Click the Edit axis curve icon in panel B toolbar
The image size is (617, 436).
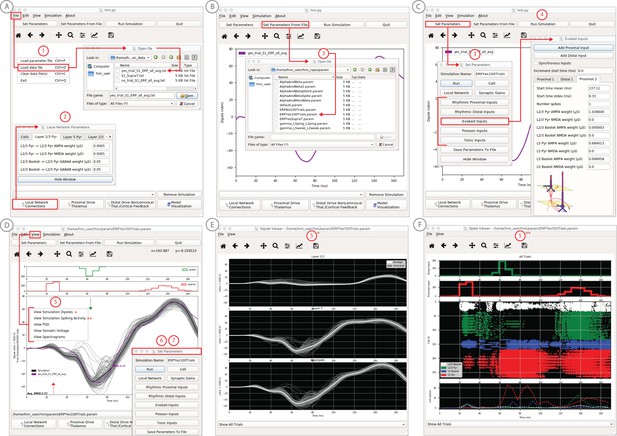click(x=301, y=36)
